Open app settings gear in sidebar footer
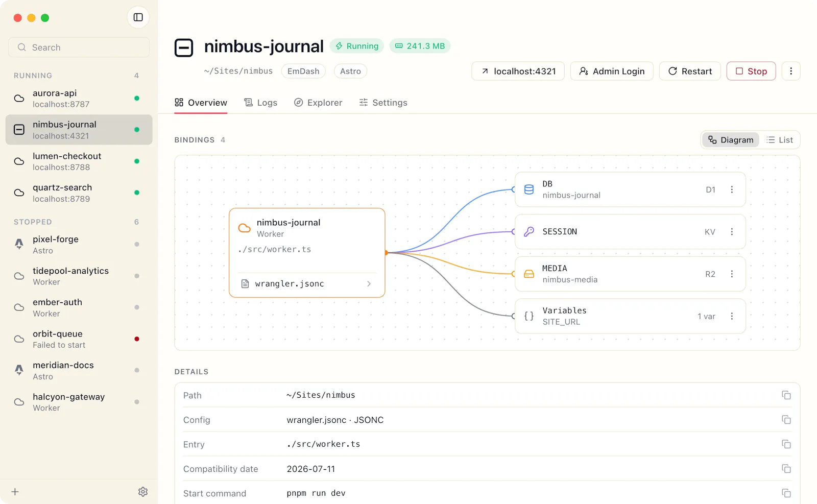Viewport: 817px width, 504px height. point(143,492)
